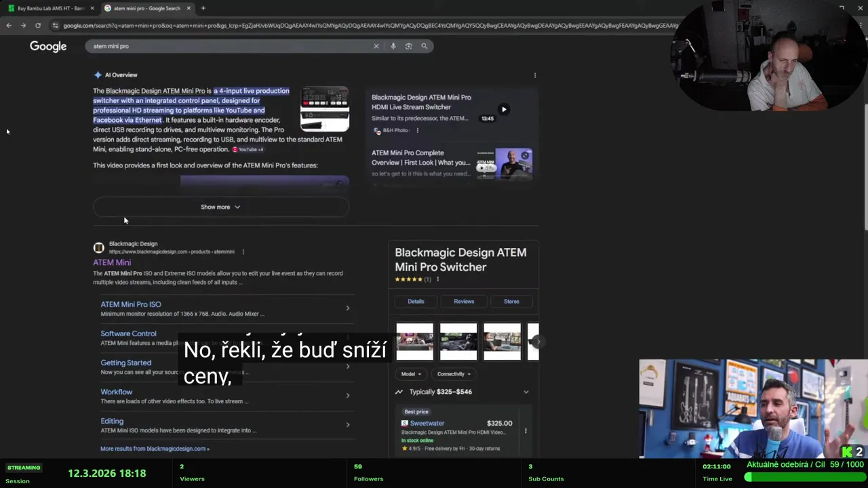This screenshot has height=488, width=868.
Task: Open the second product photo thumbnail
Action: (458, 342)
